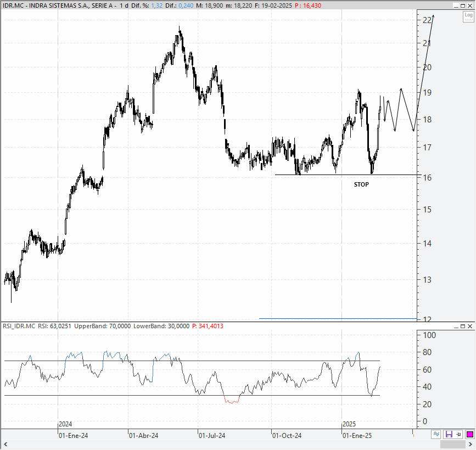The width and height of the screenshot is (476, 450).
Task: Open the indicators zigzag lines icon
Action: [436, 434]
